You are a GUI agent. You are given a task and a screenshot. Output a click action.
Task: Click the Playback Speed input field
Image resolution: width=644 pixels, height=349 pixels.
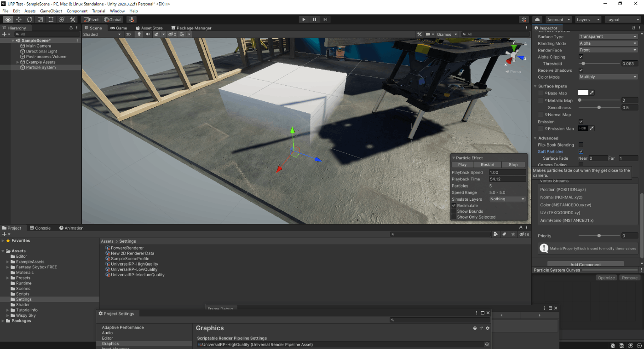pos(507,172)
